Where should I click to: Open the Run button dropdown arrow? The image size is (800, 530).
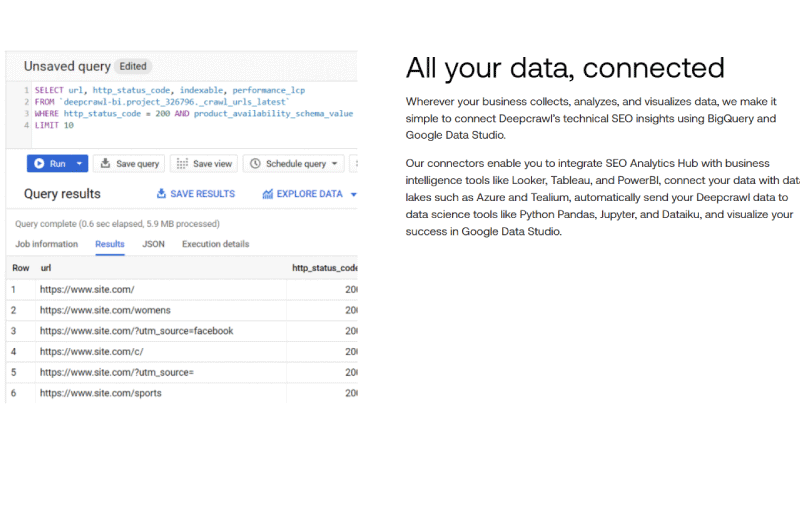tap(79, 164)
